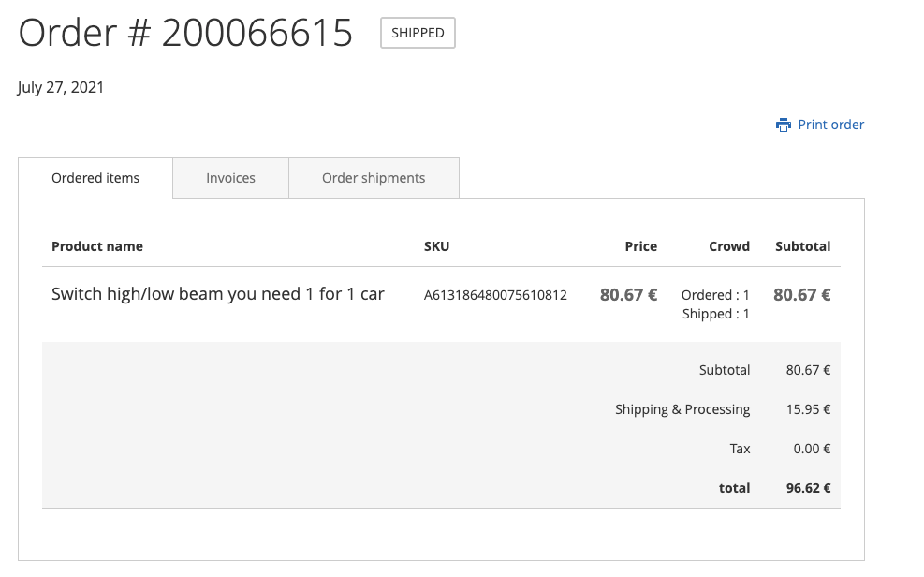Click the Shipping & Processing amount 15.95 €
The height and width of the screenshot is (577, 924).
coord(808,409)
